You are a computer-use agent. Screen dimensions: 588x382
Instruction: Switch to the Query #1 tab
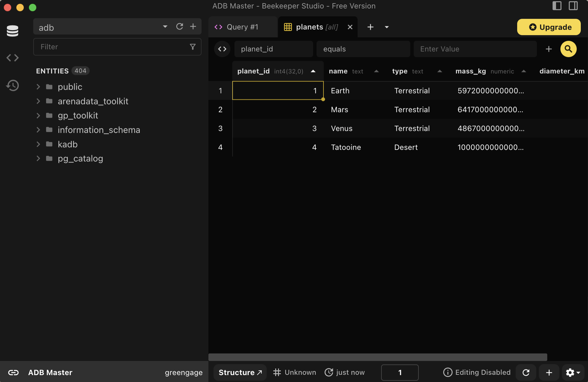click(x=243, y=27)
